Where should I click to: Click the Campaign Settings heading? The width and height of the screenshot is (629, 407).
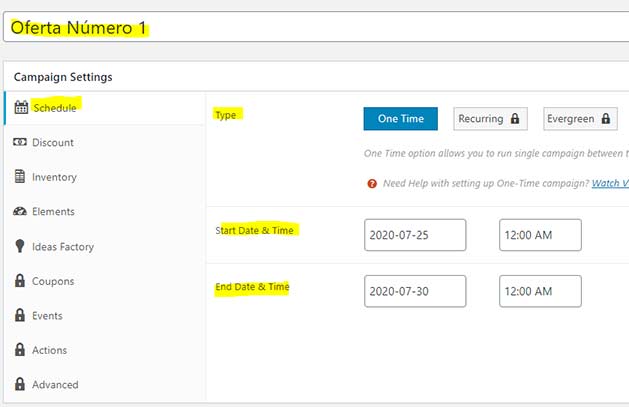click(x=63, y=77)
